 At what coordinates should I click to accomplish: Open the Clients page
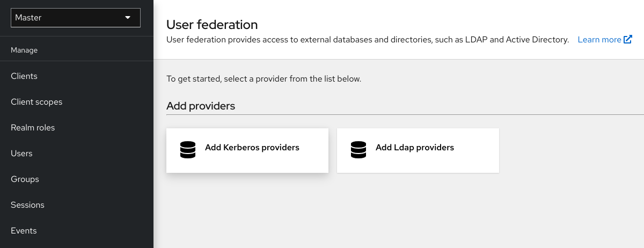[24, 76]
